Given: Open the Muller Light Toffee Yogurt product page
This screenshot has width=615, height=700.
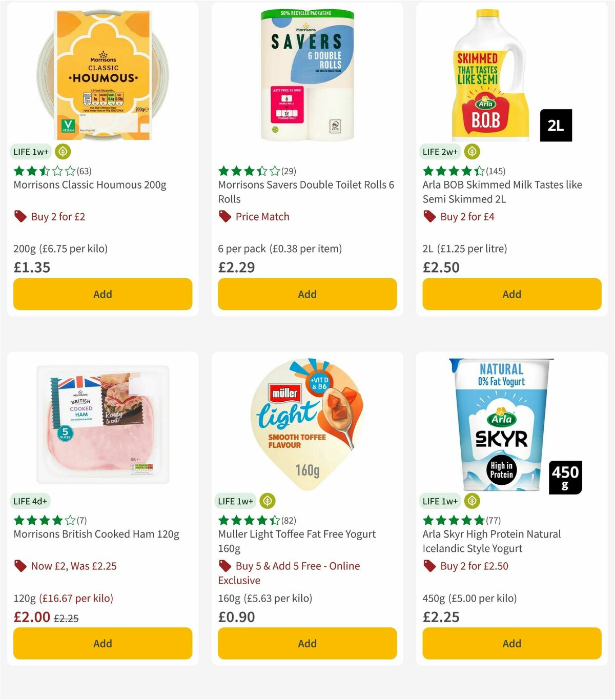Looking at the screenshot, I should pos(297,533).
